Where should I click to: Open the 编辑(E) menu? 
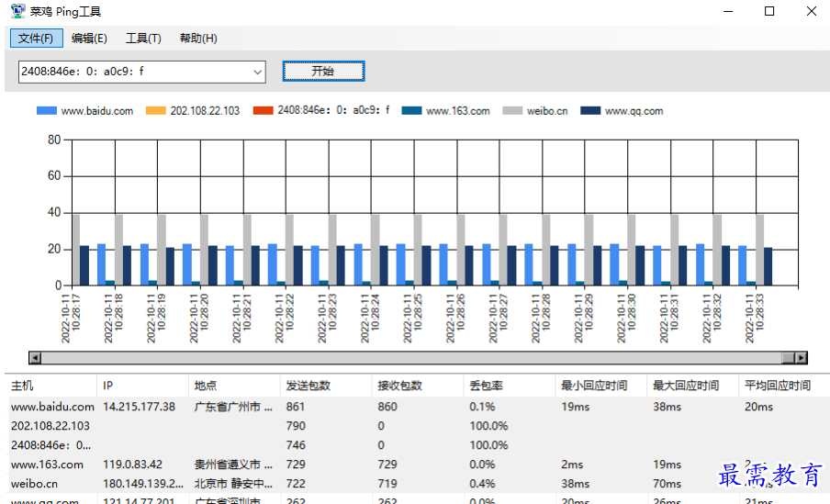(89, 39)
